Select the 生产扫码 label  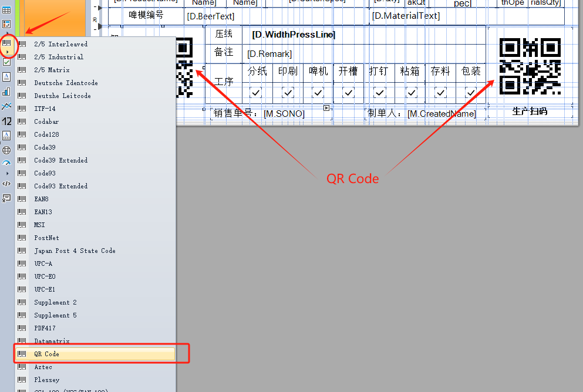(530, 111)
